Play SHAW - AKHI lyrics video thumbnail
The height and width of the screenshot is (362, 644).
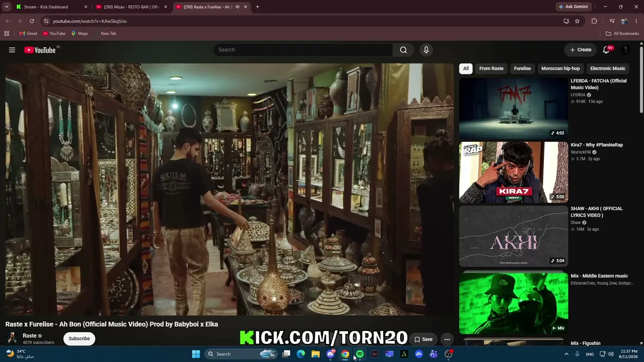click(513, 236)
